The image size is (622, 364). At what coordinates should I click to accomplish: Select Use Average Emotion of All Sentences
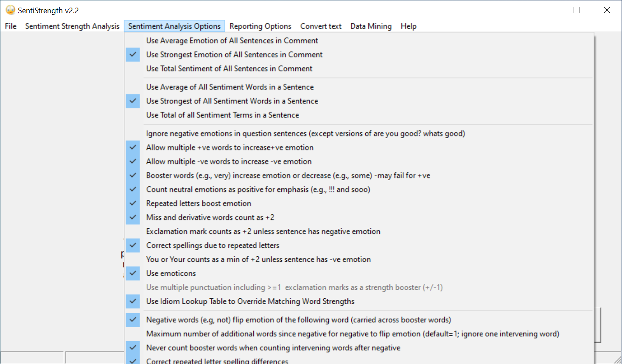[x=232, y=41]
